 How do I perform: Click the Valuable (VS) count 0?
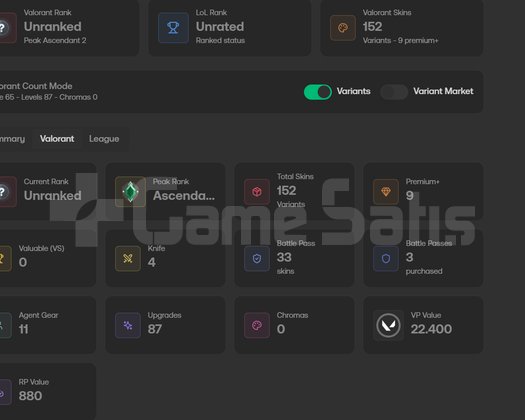pos(23,262)
